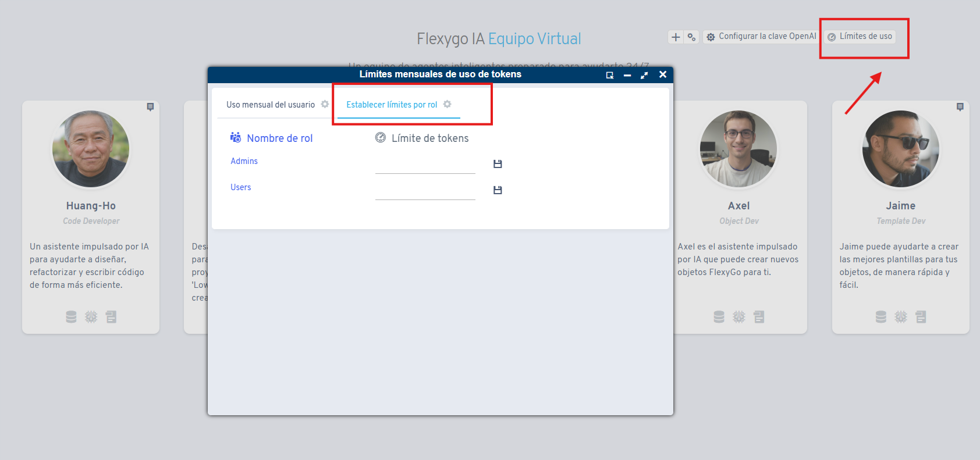Switch to Uso mensual del usuario tab
The image size is (980, 460).
[271, 105]
